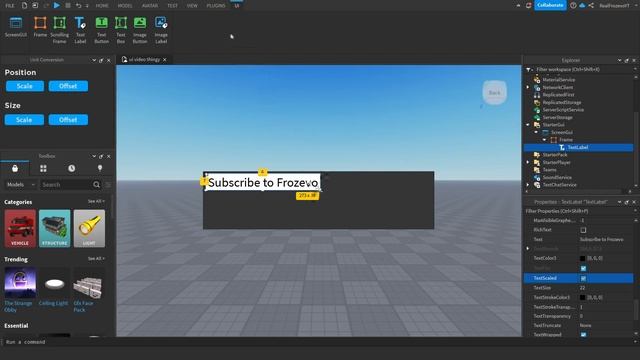640x360 pixels.
Task: Collapse the ScreenGui tree node
Action: coord(536,132)
